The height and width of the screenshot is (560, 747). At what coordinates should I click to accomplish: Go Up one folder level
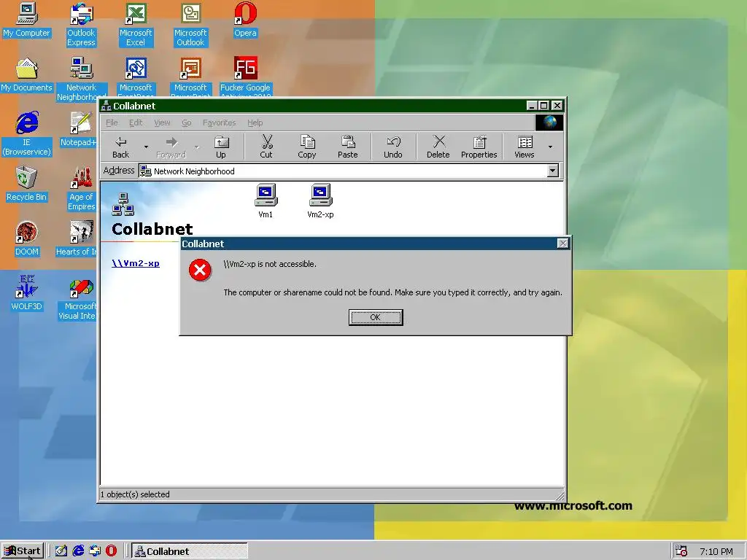click(221, 147)
